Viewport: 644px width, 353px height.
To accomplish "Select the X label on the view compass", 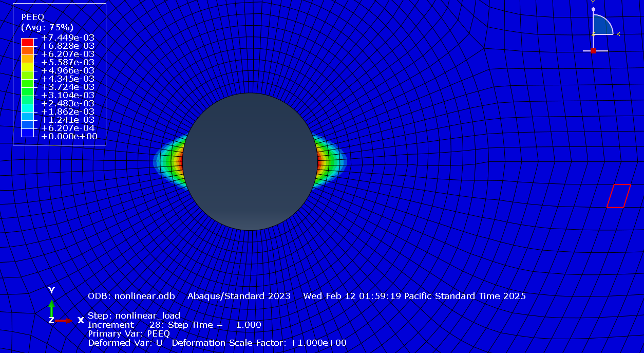I will [618, 34].
